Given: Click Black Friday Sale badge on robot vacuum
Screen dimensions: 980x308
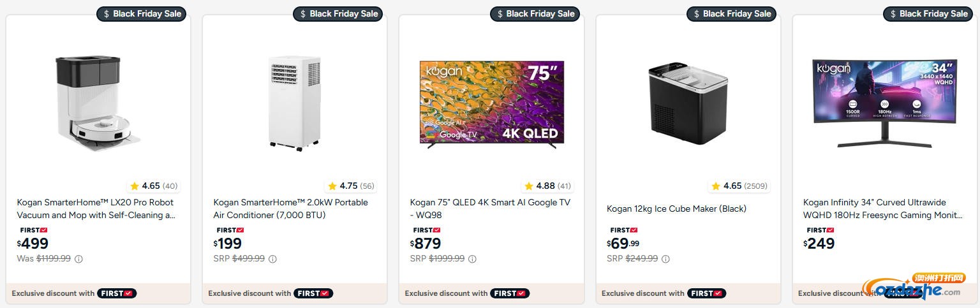Looking at the screenshot, I should pyautogui.click(x=141, y=14).
